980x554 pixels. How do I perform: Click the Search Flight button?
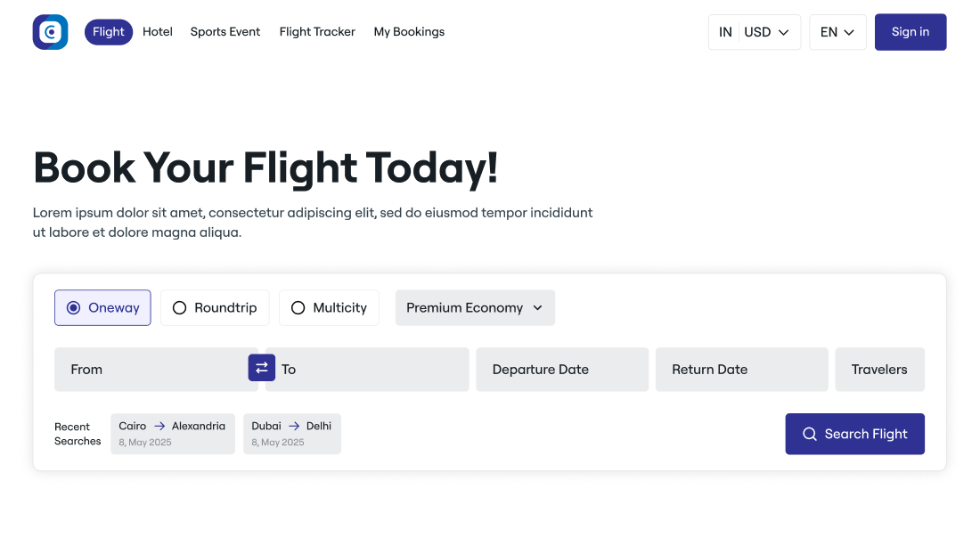854,434
